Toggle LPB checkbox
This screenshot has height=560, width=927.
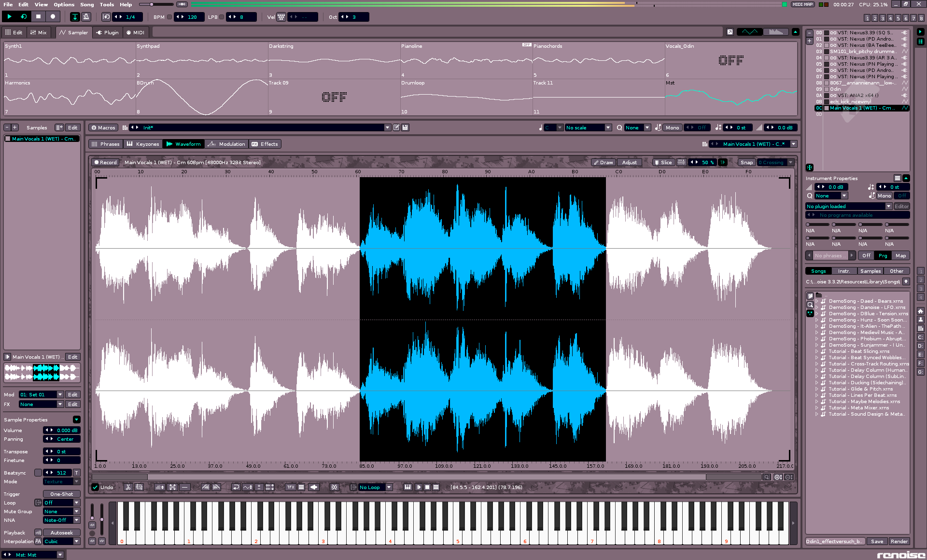click(x=222, y=17)
